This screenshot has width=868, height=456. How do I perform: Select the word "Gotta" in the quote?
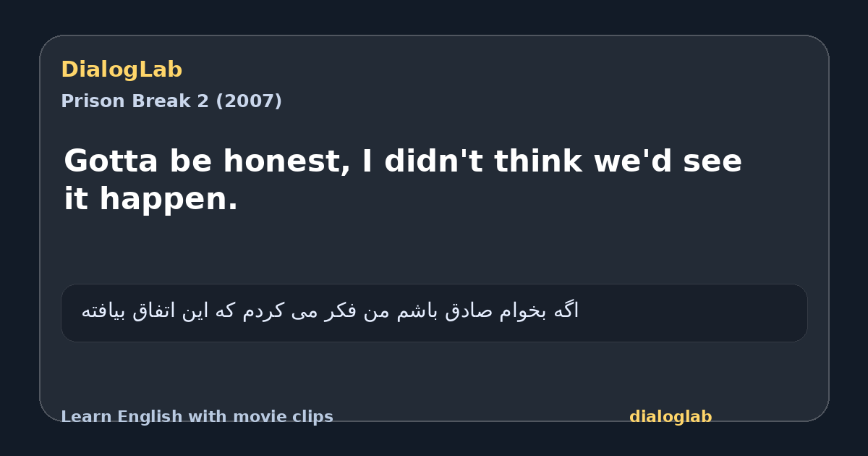[x=111, y=161]
